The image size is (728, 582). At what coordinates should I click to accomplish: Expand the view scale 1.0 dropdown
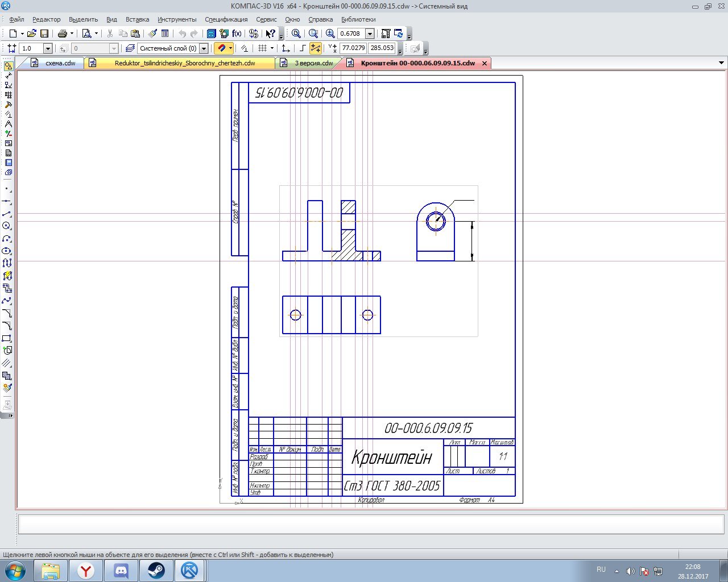click(x=48, y=48)
